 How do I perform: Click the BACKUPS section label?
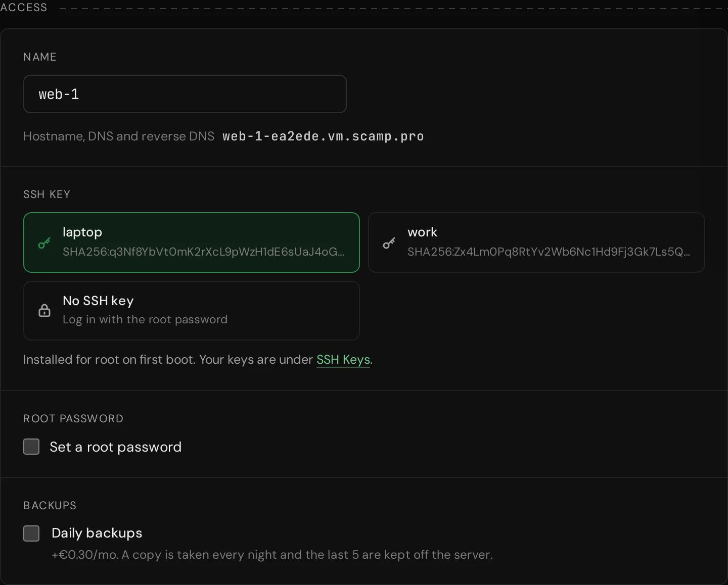[50, 506]
